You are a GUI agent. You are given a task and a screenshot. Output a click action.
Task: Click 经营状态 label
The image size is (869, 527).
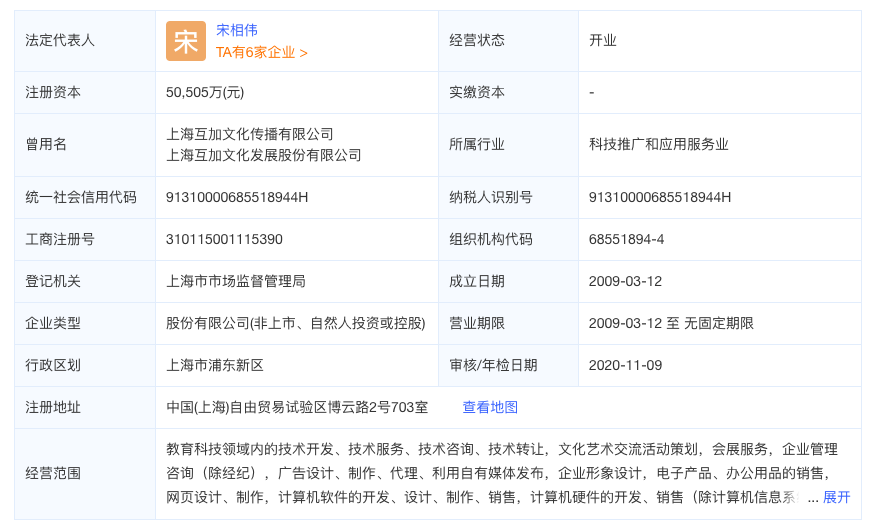coord(477,40)
